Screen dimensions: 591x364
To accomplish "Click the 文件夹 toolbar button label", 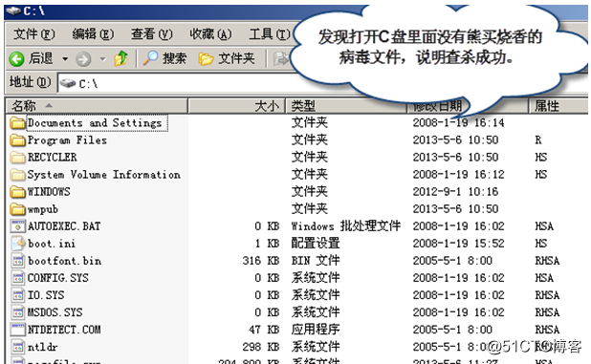I will [x=236, y=58].
